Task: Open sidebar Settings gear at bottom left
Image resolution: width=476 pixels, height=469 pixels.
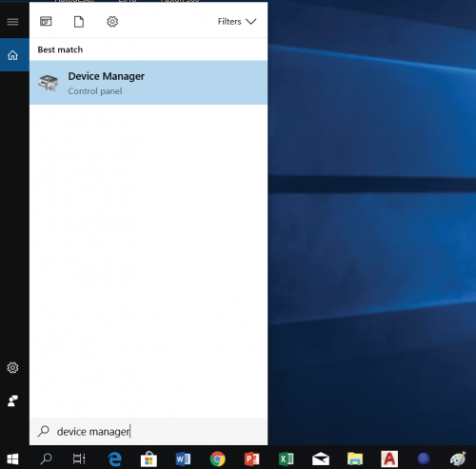Action: click(x=12, y=367)
